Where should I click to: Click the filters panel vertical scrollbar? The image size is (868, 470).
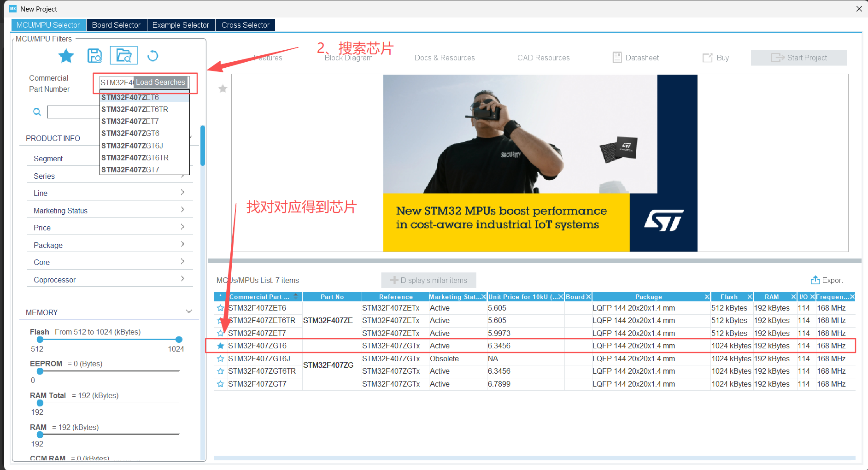click(203, 146)
